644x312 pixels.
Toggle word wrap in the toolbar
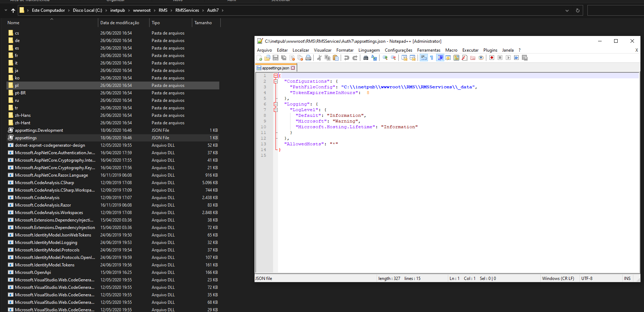pos(424,58)
